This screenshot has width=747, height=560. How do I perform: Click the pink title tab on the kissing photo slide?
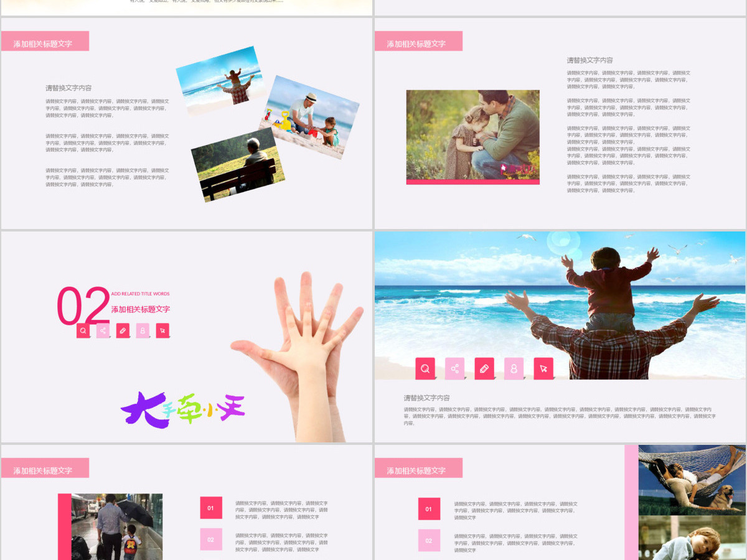pyautogui.click(x=418, y=41)
